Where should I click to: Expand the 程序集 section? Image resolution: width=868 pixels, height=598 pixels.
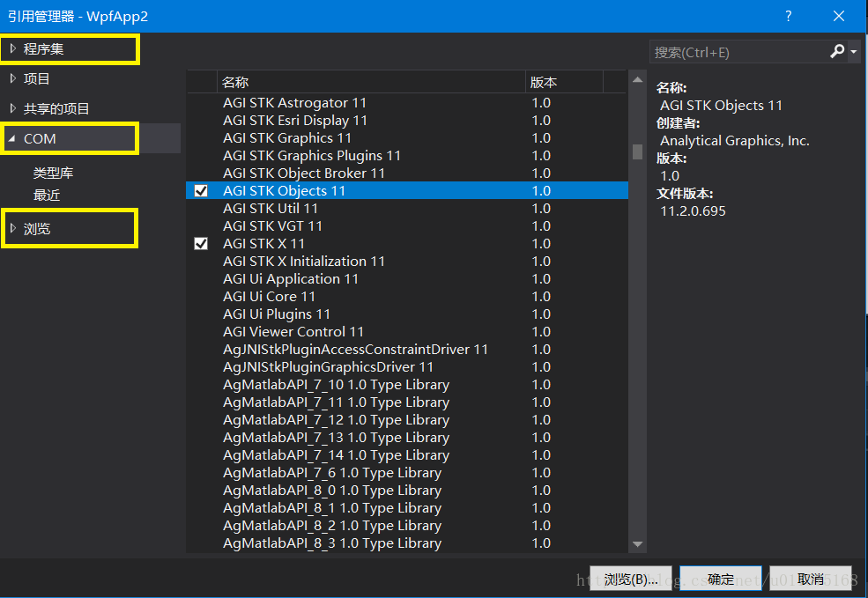13,48
